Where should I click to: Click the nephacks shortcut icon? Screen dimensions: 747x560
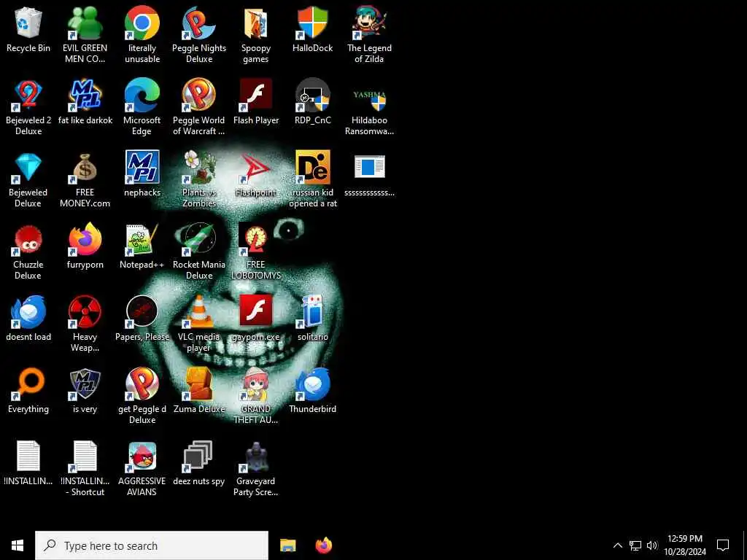point(142,168)
